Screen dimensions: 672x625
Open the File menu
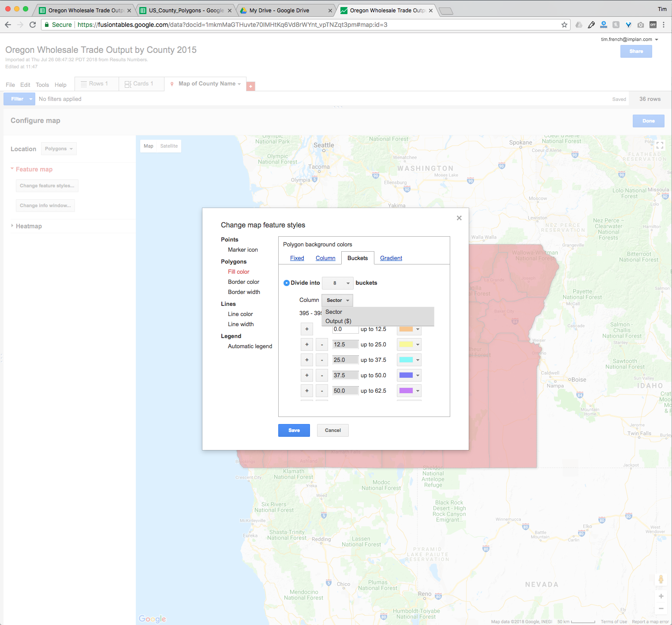(x=10, y=85)
